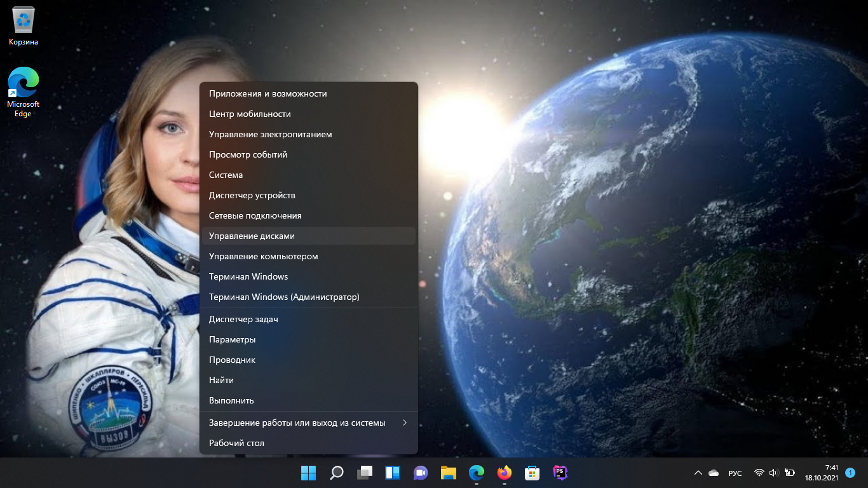868x488 pixels.
Task: Select the Microsoft Edge desktop shortcut
Action: 24,91
